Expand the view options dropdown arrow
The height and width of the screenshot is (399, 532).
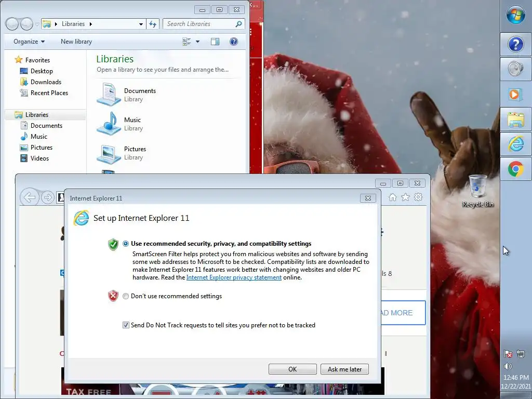point(197,42)
